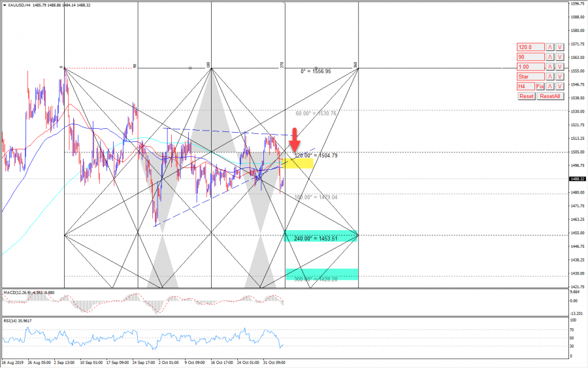
Task: Increase the 90 value with up arrow
Action: (549, 57)
